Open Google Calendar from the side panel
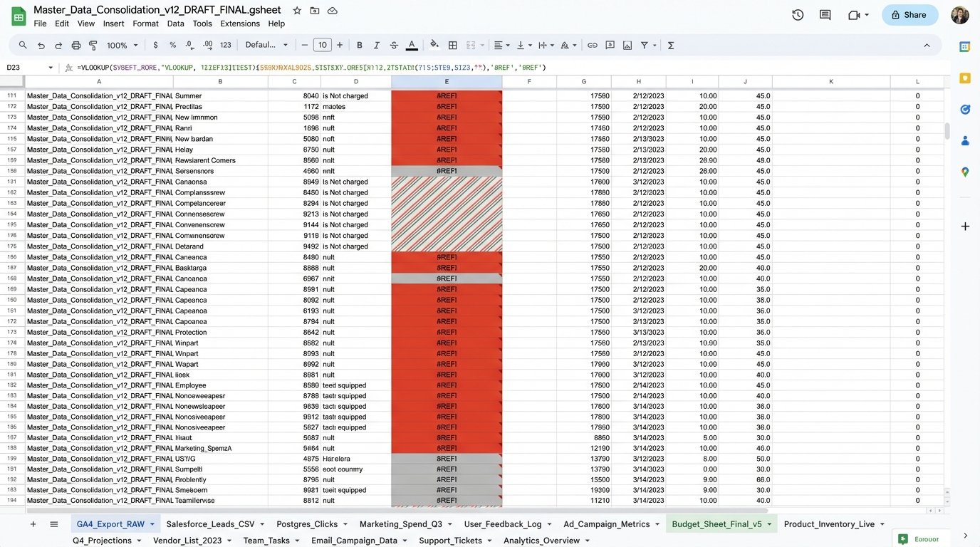980x547 pixels. (964, 47)
